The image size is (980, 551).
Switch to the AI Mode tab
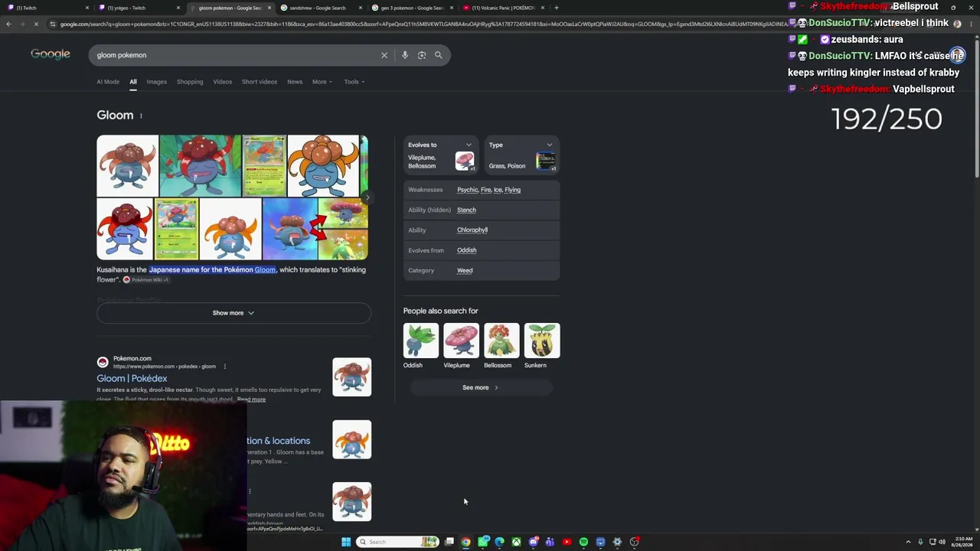click(108, 82)
